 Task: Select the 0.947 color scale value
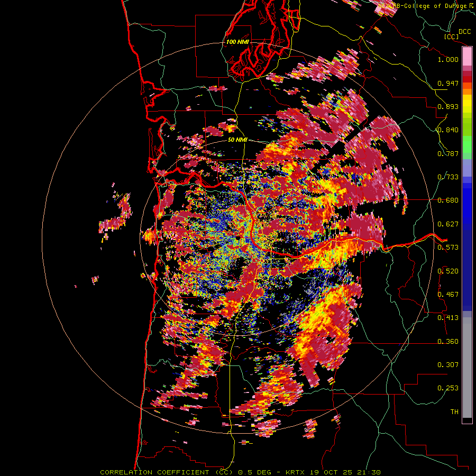pos(448,83)
